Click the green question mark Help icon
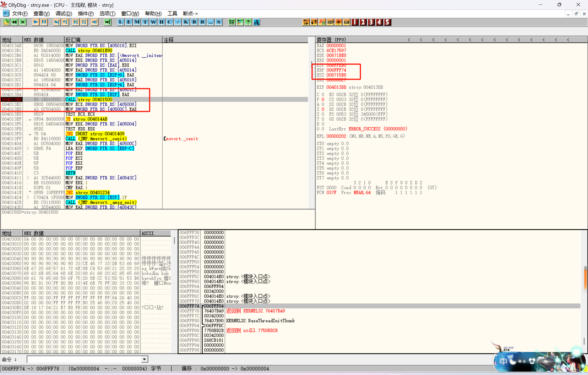 pos(248,22)
